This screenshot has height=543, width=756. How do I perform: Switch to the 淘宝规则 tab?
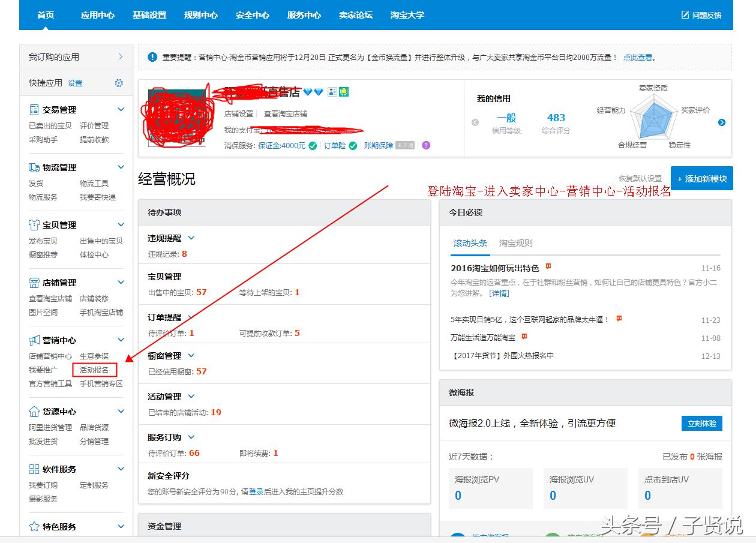coord(515,243)
